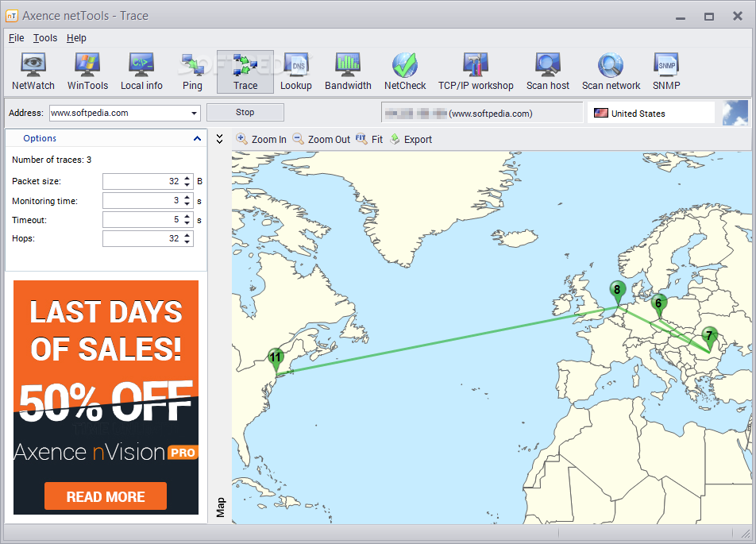Viewport: 756px width, 544px height.
Task: Decrease the Hops value
Action: pyautogui.click(x=187, y=242)
